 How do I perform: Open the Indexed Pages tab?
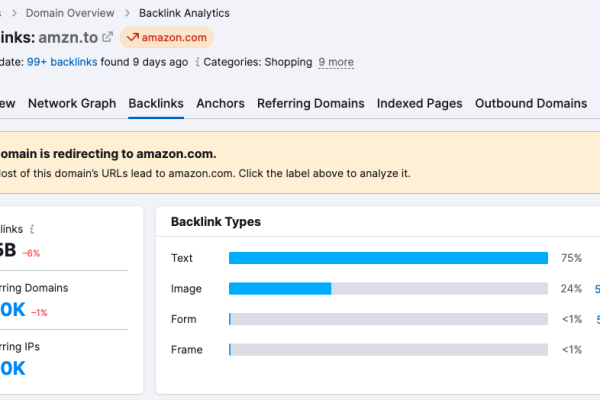(x=419, y=103)
